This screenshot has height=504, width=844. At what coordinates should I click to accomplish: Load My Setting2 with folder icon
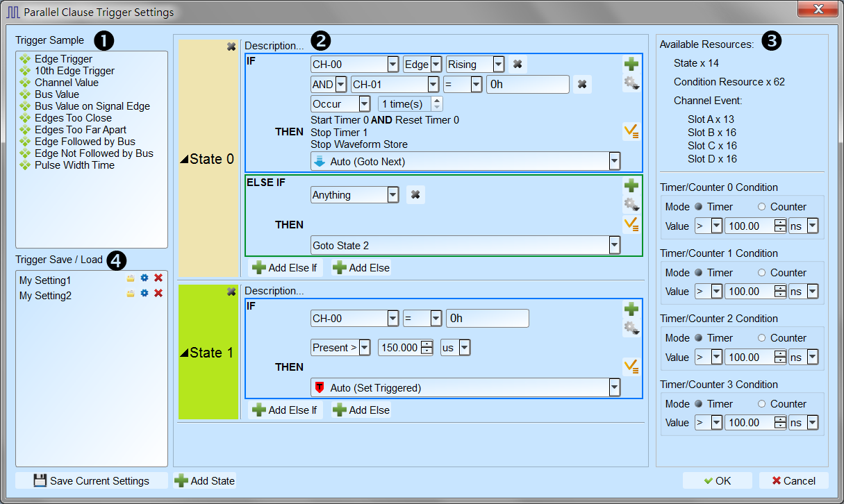(131, 293)
